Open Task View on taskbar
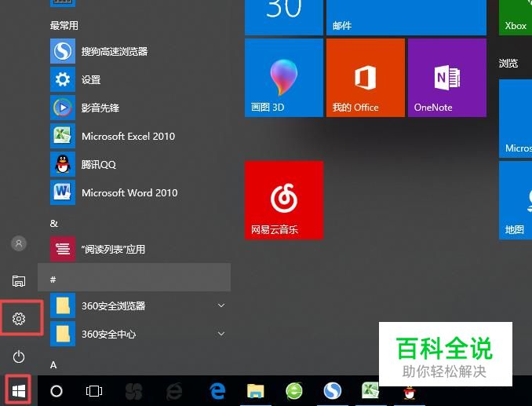The width and height of the screenshot is (532, 406). [x=94, y=391]
